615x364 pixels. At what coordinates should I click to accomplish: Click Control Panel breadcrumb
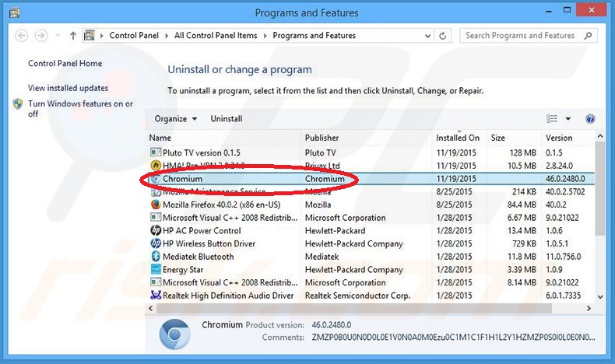134,35
